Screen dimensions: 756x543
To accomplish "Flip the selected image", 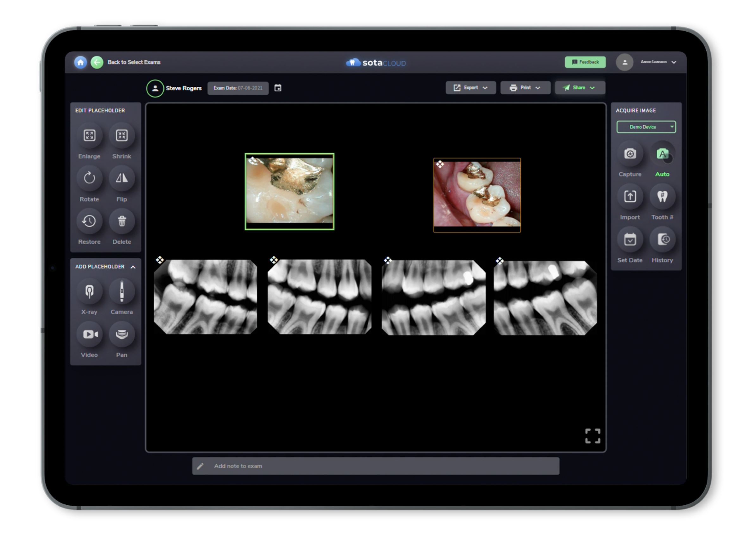I will (x=122, y=178).
